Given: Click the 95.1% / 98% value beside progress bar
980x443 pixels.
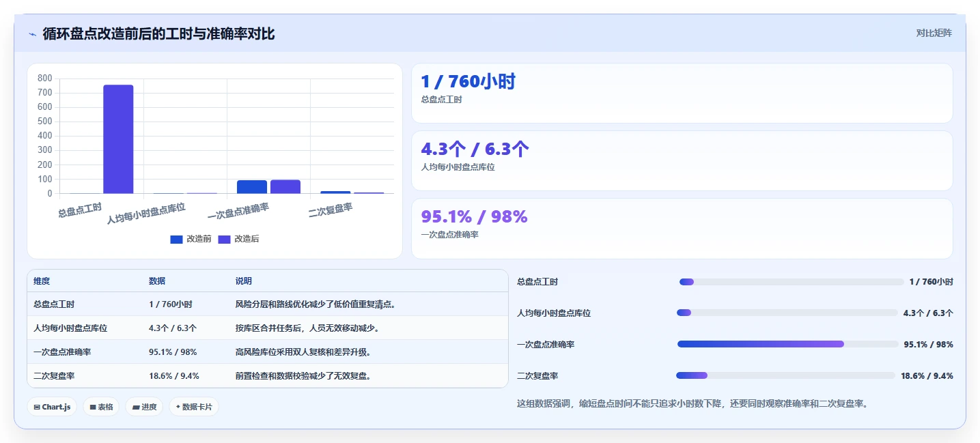Looking at the screenshot, I should point(928,345).
